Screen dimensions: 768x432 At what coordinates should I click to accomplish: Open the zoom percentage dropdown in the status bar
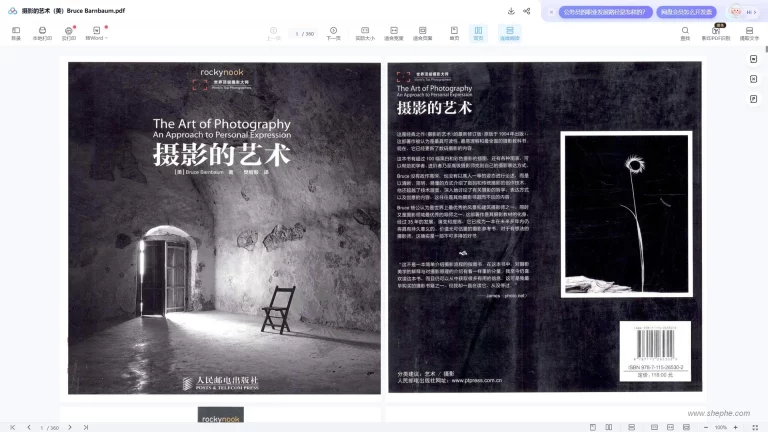(x=723, y=427)
